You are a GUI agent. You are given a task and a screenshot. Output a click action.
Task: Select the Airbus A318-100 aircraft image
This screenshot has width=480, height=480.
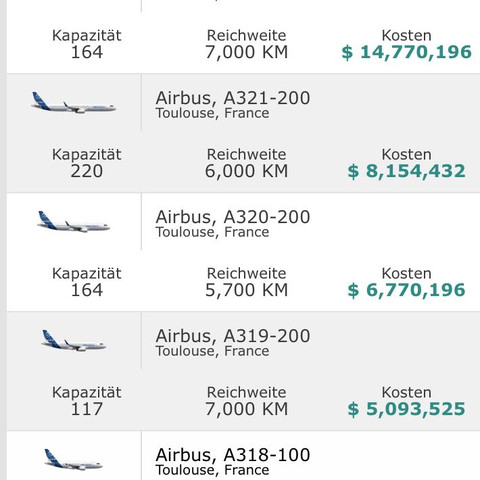click(73, 459)
